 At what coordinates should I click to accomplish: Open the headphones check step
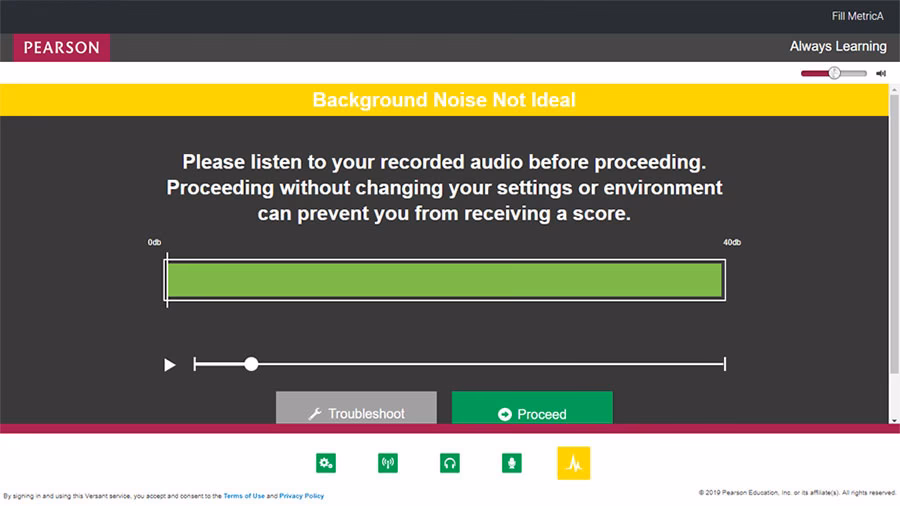tap(450, 463)
